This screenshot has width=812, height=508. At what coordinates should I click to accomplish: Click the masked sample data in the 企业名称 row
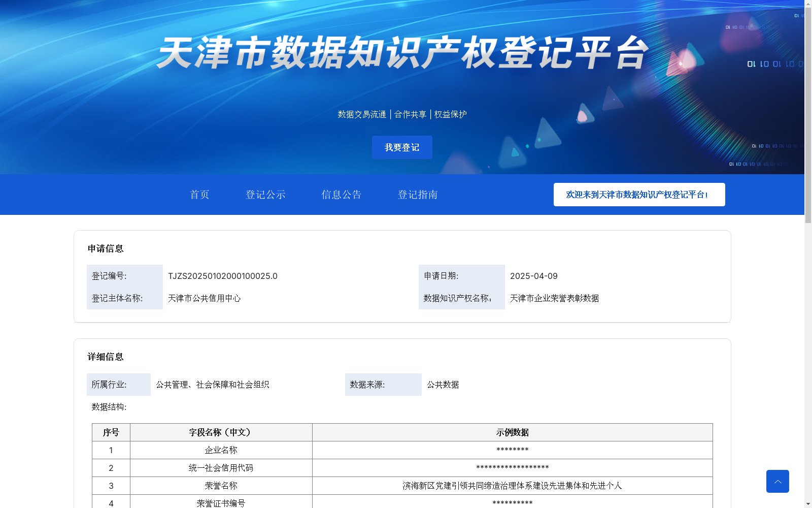coord(513,450)
